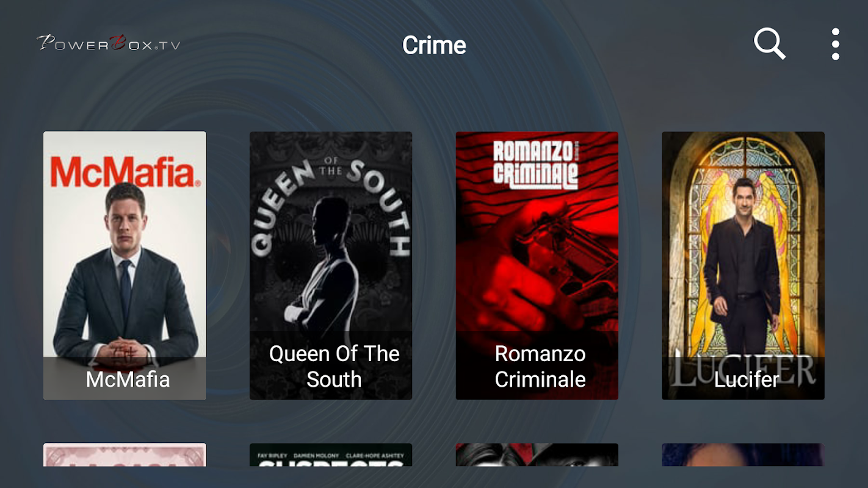Select the pink banknote poster in second row
The image size is (868, 488).
[x=125, y=455]
